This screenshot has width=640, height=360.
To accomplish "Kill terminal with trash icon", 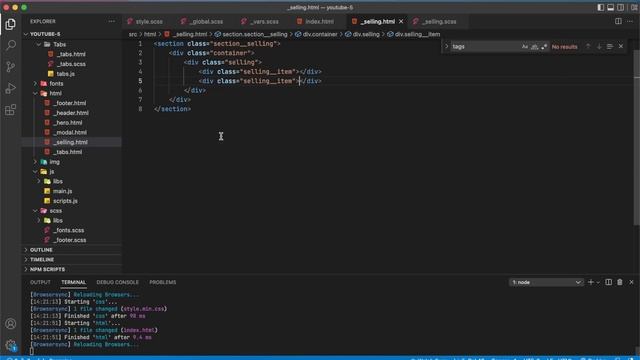I will (620, 282).
